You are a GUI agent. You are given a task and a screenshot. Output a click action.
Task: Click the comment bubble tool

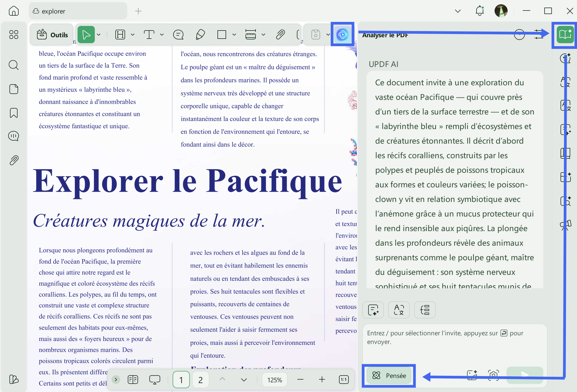[x=178, y=35]
